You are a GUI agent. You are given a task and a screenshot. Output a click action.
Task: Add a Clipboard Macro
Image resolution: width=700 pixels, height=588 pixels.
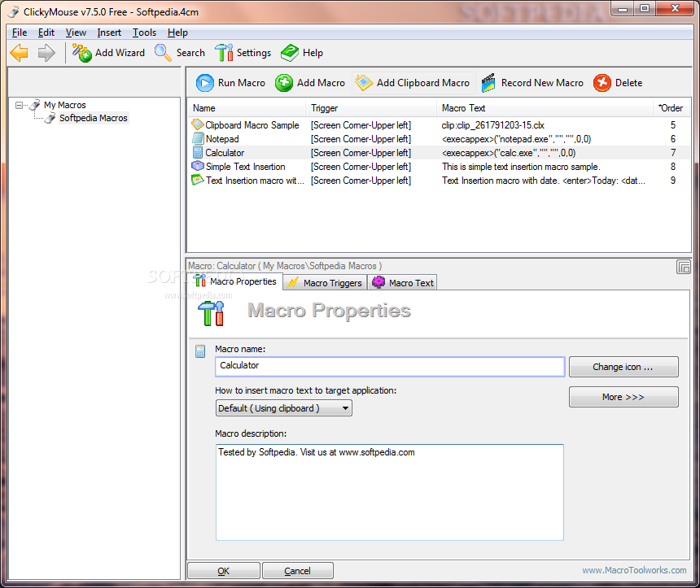click(413, 83)
